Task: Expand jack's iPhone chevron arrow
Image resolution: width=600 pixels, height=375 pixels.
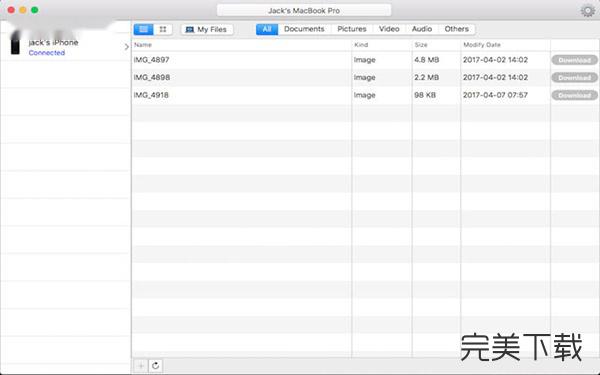Action: coord(127,47)
